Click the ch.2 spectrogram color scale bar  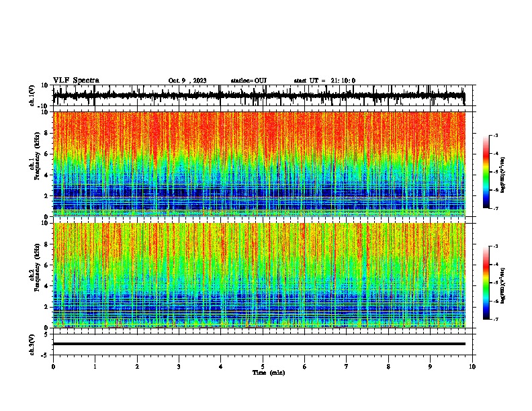pos(486,283)
